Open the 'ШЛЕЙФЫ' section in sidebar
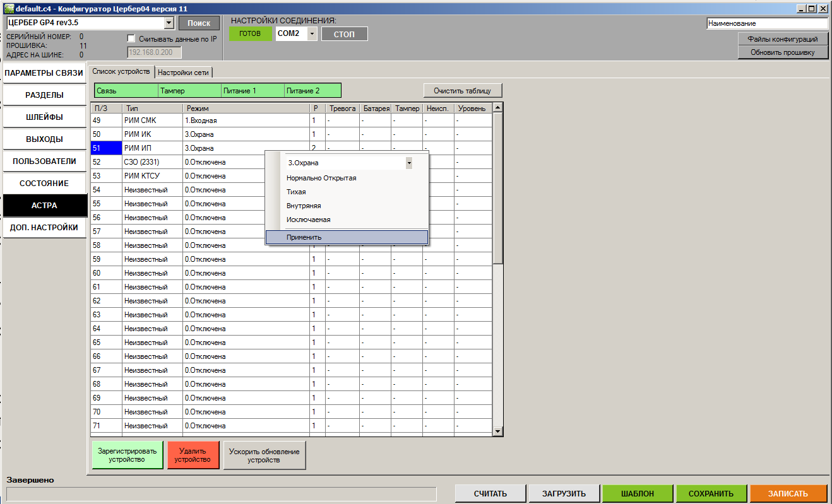Screen dimensions: 832x504 (44, 117)
